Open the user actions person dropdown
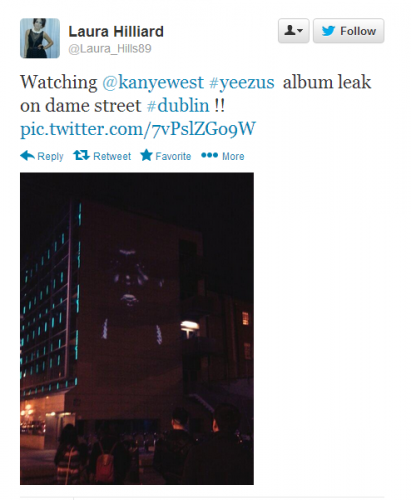The height and width of the screenshot is (500, 411). (x=293, y=31)
